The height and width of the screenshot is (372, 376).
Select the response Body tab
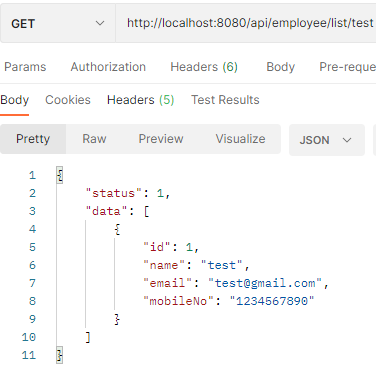15,100
